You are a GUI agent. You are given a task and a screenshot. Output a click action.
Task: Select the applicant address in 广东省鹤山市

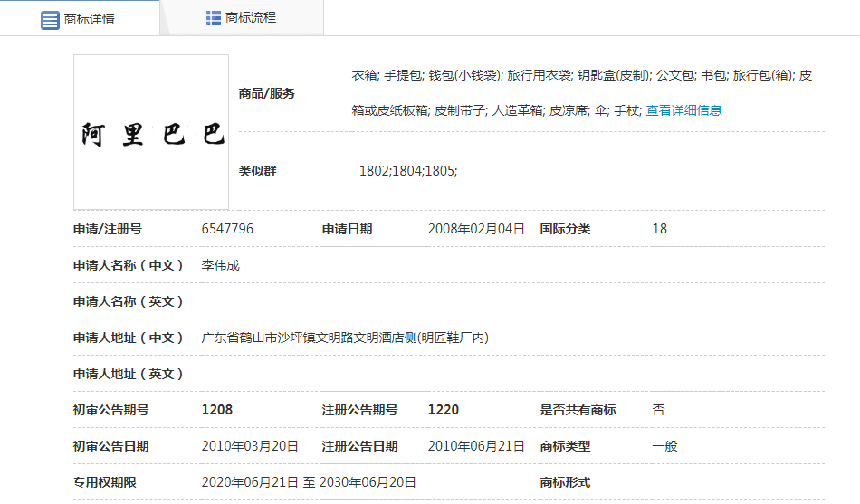(344, 338)
